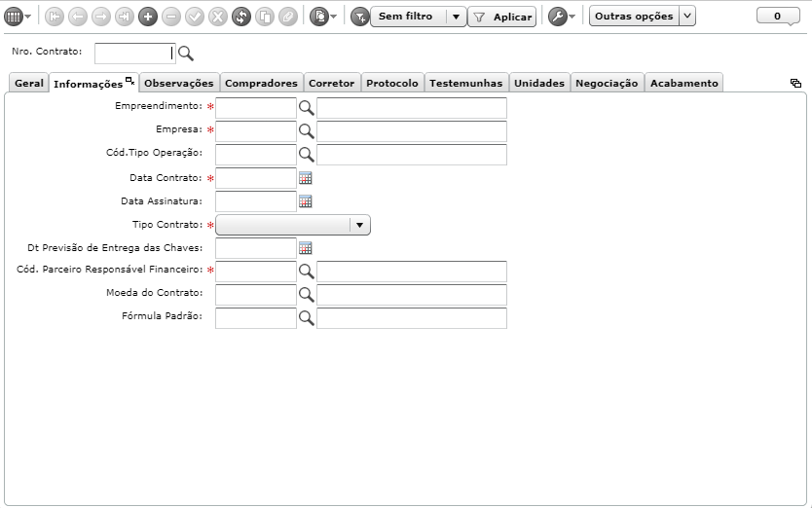This screenshot has height=508, width=812.
Task: Open the Corretor tab
Action: click(331, 83)
